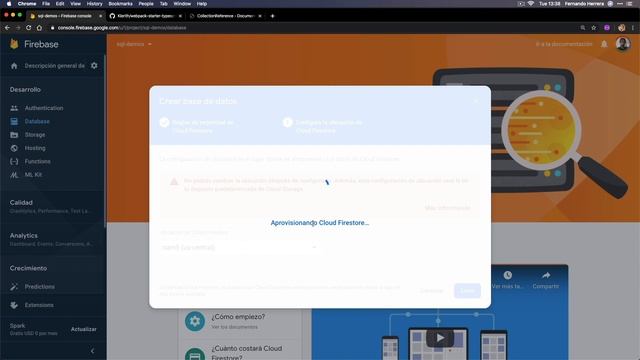Image resolution: width=640 pixels, height=360 pixels.
Task: Open the History menu
Action: point(94,4)
